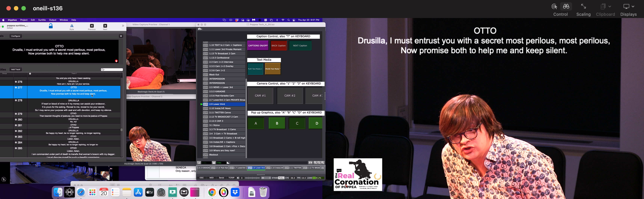Screen dimensions: 644x199
Task: Jump to scene 2.5.5 KARAOKE in list
Action: tap(224, 92)
